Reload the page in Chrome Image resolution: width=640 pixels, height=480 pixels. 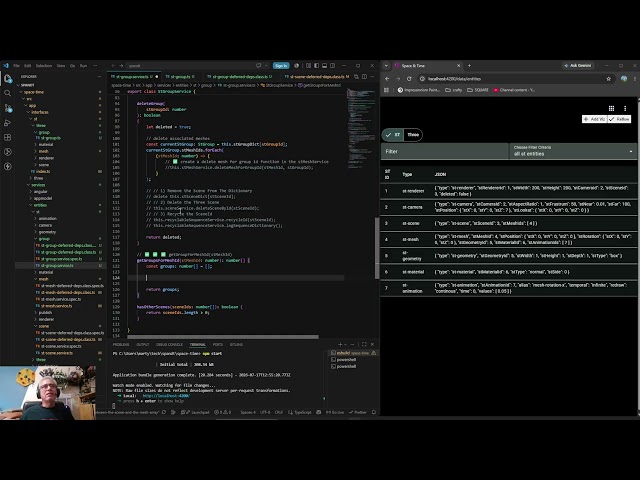(409, 79)
